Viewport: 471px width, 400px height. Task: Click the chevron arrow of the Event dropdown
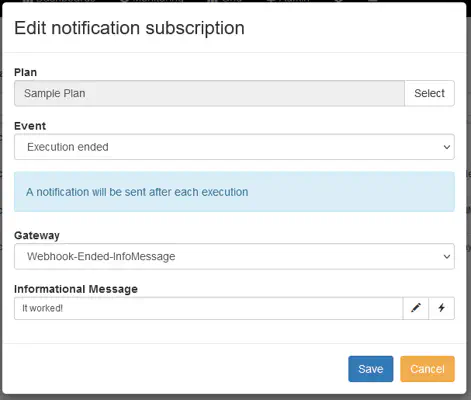click(447, 147)
